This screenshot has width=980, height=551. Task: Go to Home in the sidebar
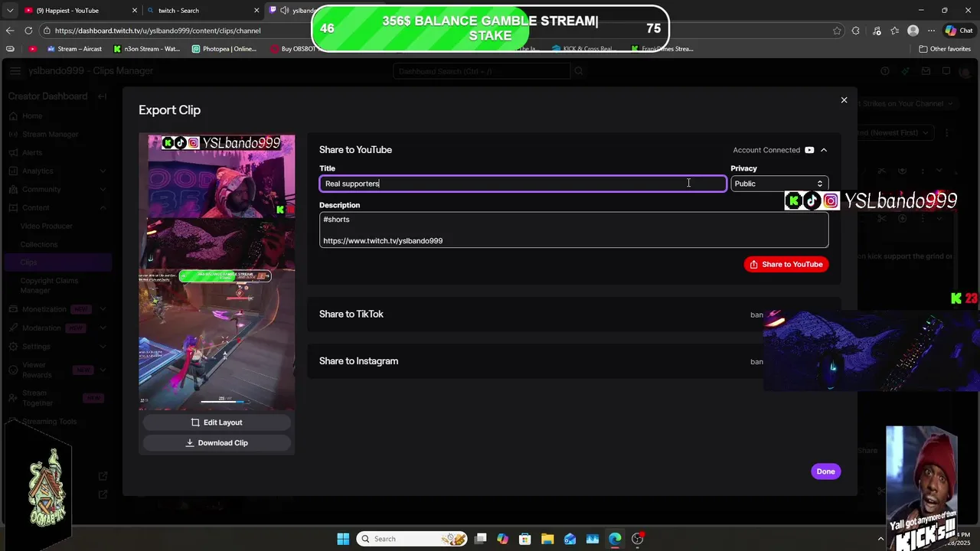tap(32, 116)
